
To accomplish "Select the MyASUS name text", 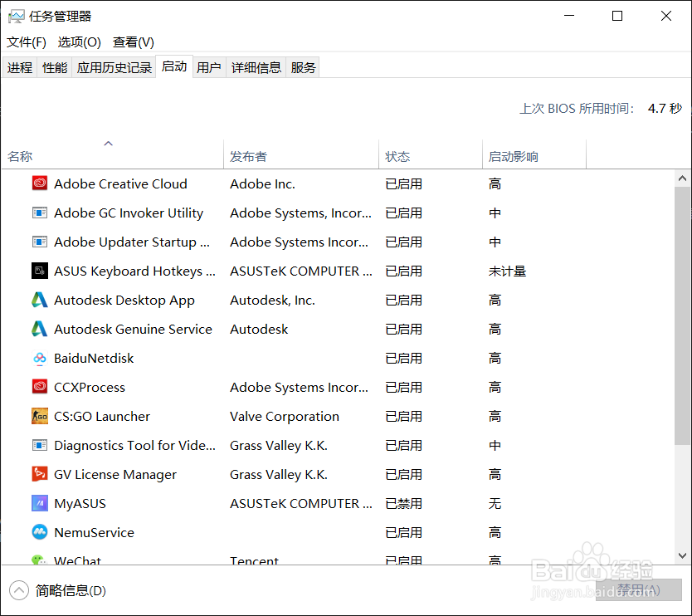I will pyautogui.click(x=80, y=504).
